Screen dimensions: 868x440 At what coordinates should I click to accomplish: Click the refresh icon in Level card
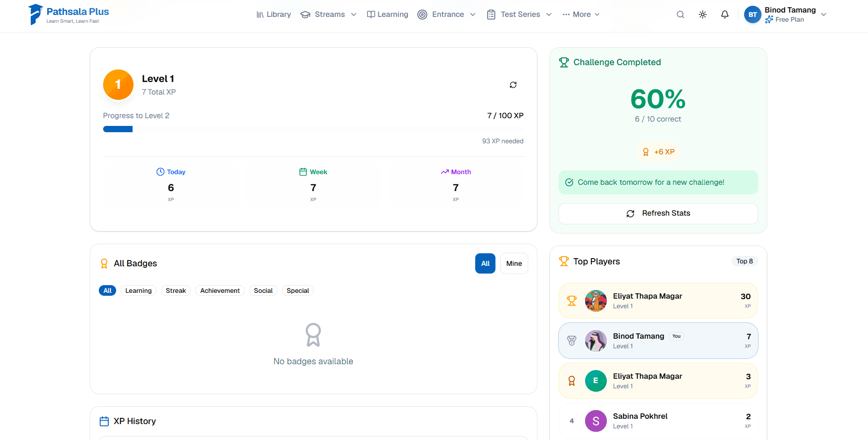513,85
